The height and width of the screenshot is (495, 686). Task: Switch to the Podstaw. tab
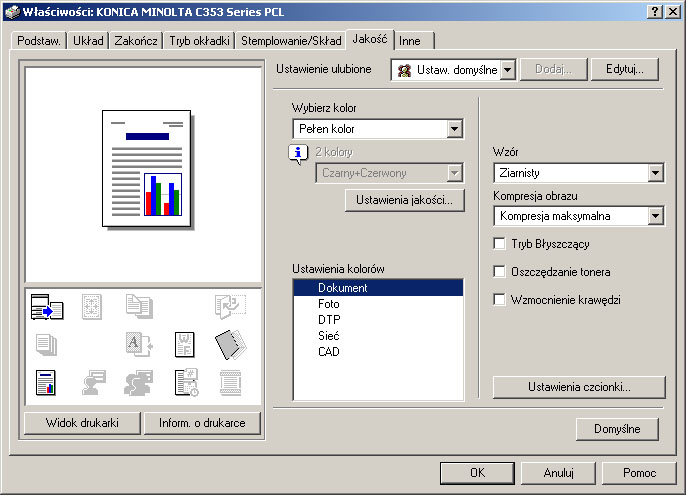(38, 41)
